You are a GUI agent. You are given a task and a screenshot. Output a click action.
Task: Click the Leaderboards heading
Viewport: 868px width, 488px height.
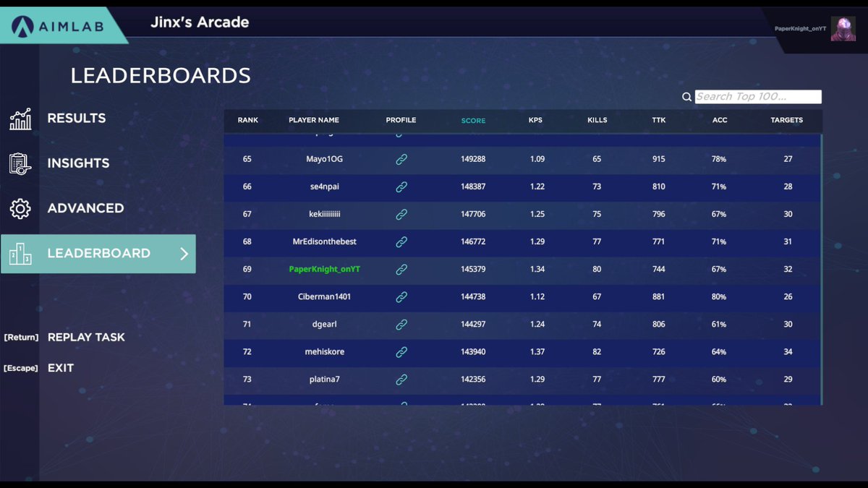coord(161,75)
